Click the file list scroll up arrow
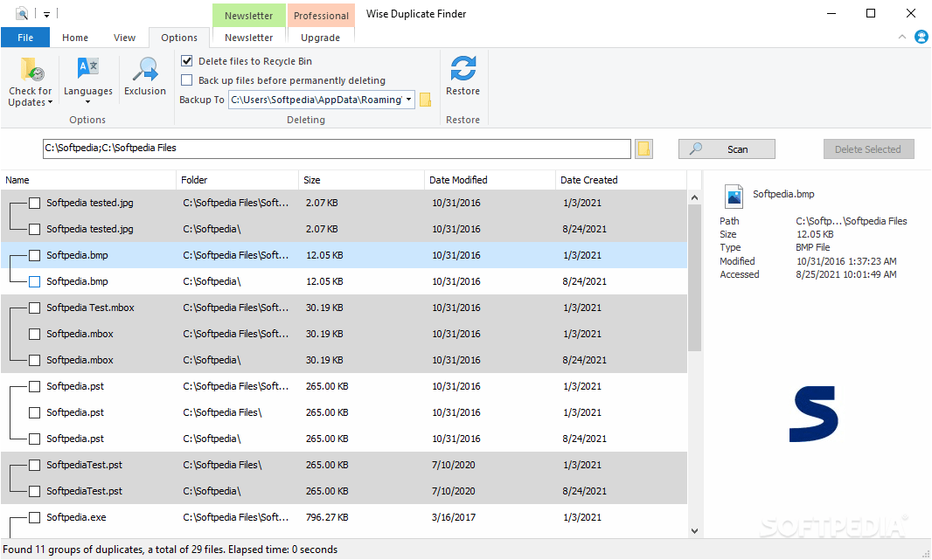This screenshot has height=560, width=932. 694,197
